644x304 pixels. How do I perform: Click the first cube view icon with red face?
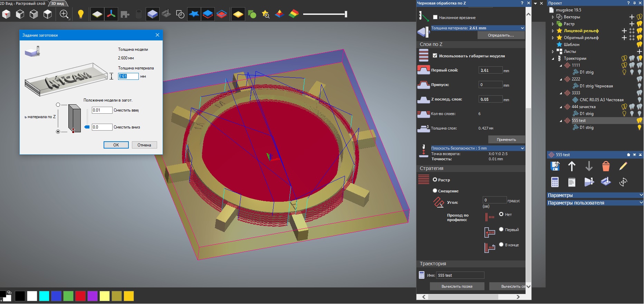[6, 14]
